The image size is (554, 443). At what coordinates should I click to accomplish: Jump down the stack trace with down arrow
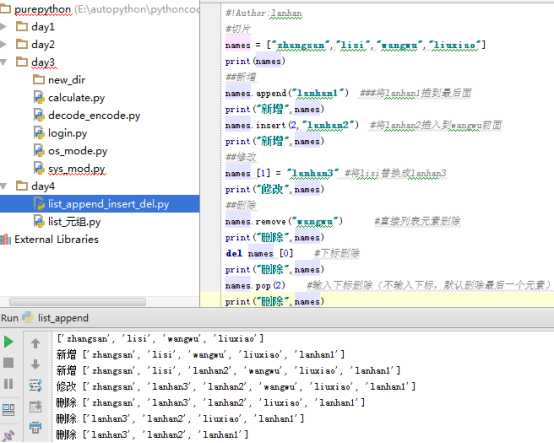(x=35, y=364)
